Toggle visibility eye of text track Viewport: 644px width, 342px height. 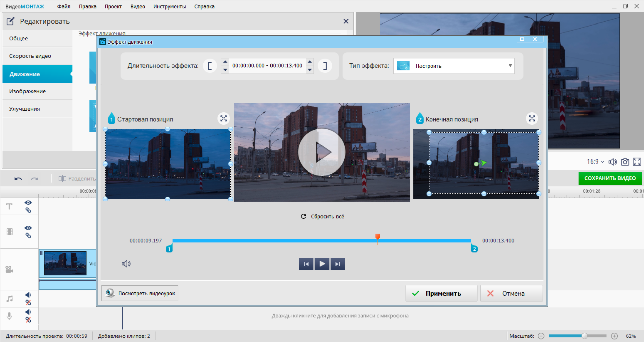tap(28, 203)
